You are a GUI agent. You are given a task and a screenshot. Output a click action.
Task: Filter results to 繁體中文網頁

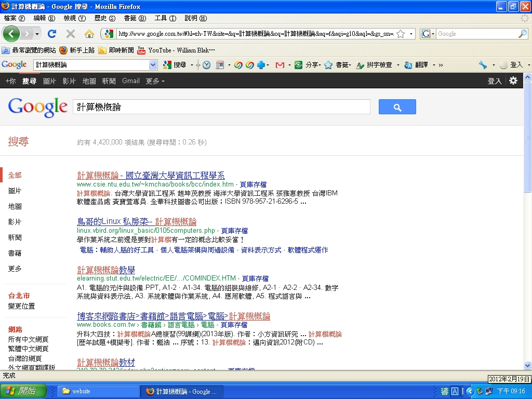pyautogui.click(x=28, y=349)
